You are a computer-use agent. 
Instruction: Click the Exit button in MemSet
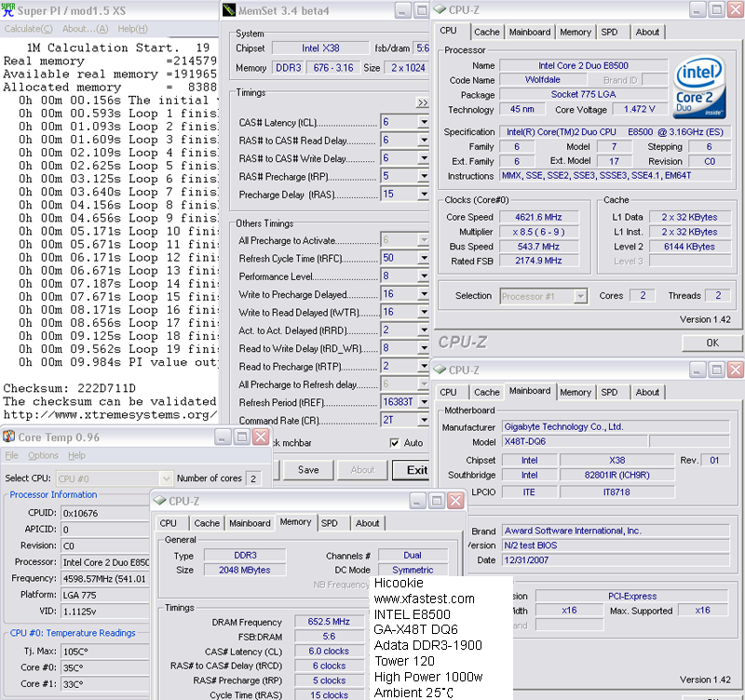pos(411,470)
